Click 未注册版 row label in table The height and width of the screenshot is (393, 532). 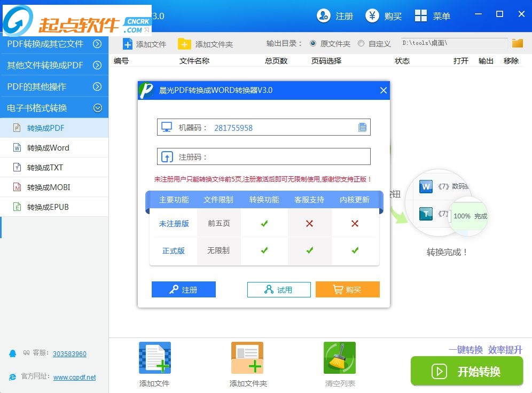click(174, 223)
